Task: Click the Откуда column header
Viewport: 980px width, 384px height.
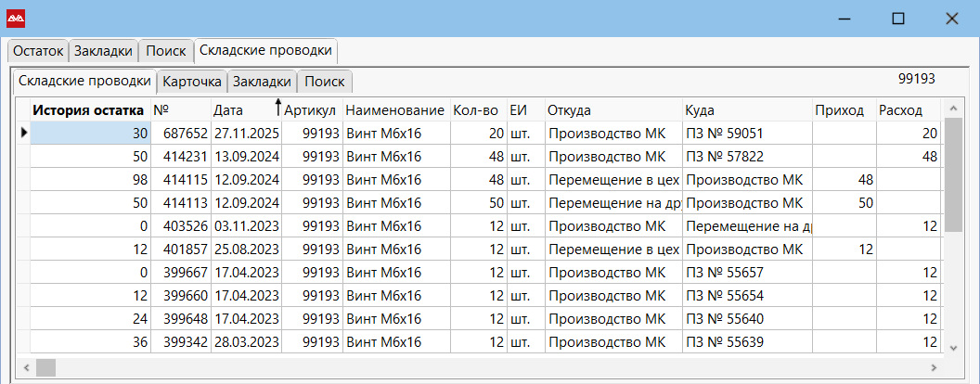Action: 569,110
